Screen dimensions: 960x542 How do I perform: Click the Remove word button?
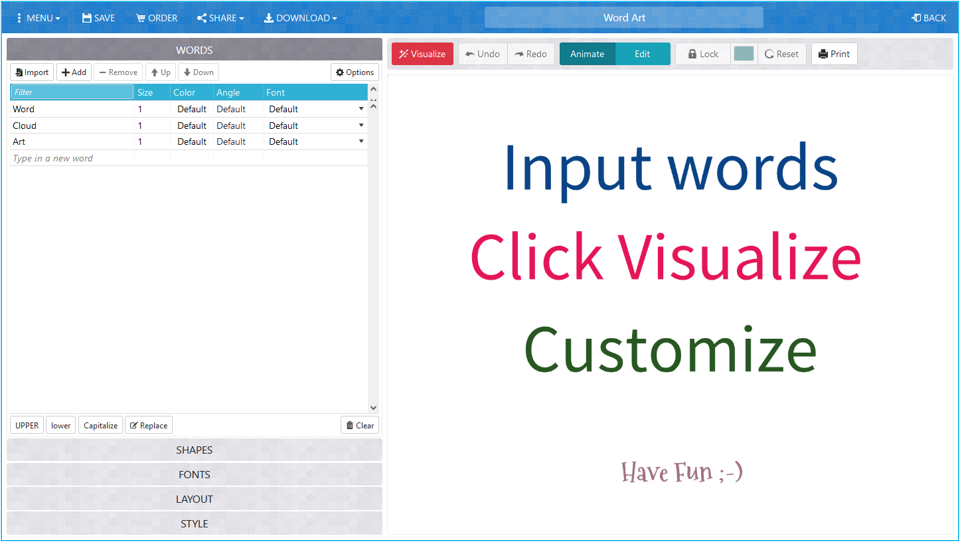pos(118,72)
